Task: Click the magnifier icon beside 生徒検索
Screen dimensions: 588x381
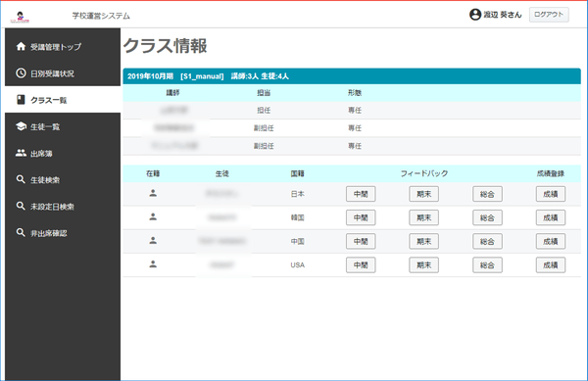Action: coord(21,179)
